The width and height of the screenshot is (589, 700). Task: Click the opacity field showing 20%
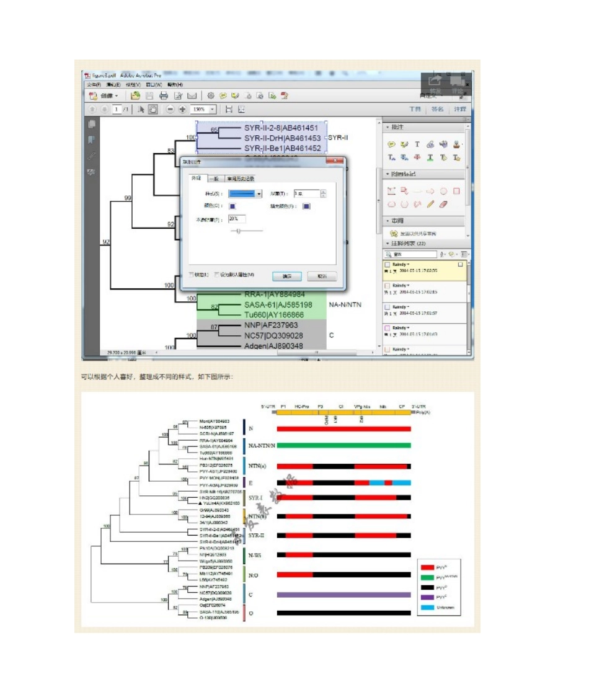click(237, 219)
